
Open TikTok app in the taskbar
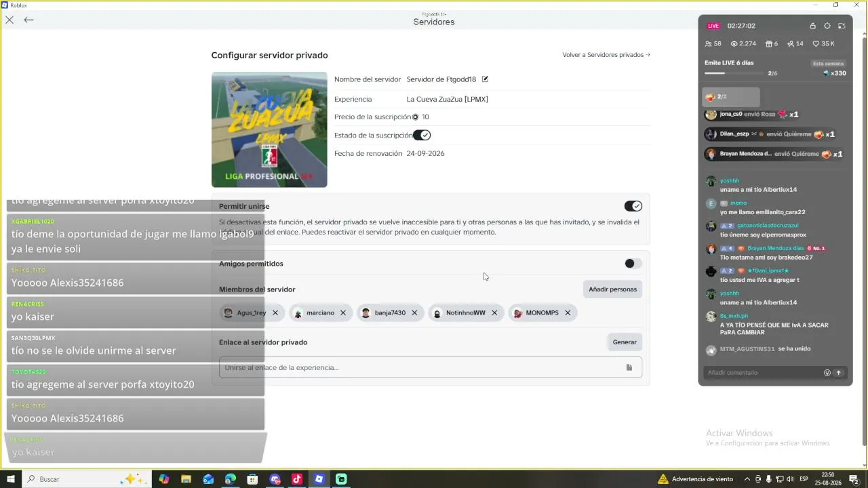[x=297, y=479]
